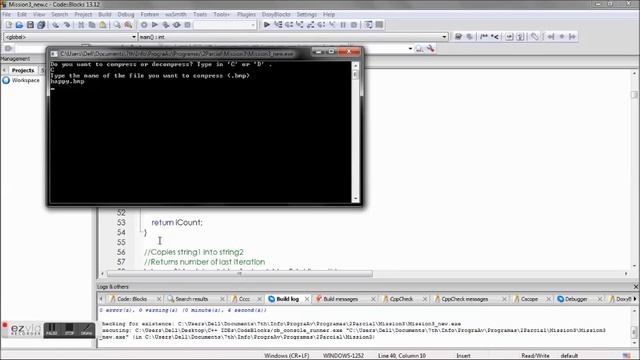Viewport: 640px width, 360px height.
Task: Close the Logs & others panel
Action: click(x=636, y=287)
